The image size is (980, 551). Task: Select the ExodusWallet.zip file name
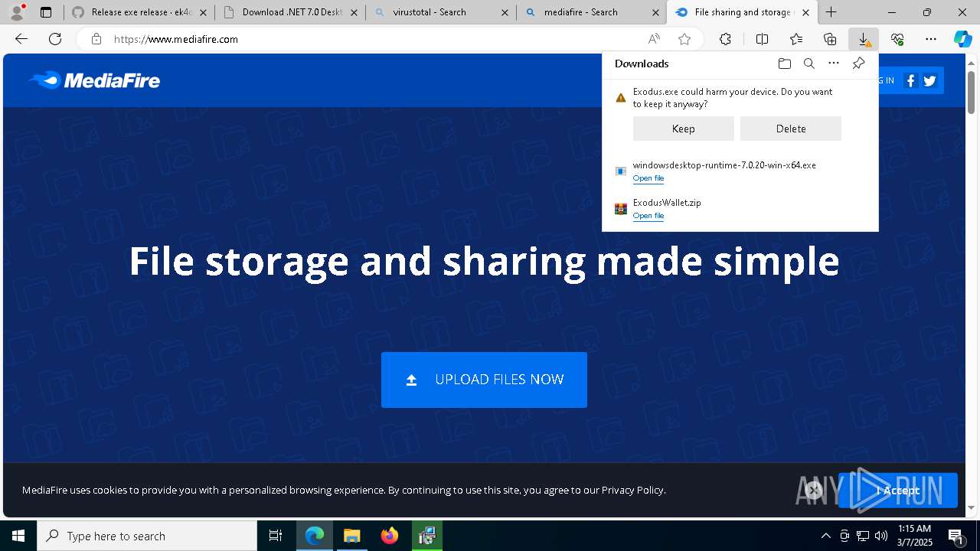point(667,203)
